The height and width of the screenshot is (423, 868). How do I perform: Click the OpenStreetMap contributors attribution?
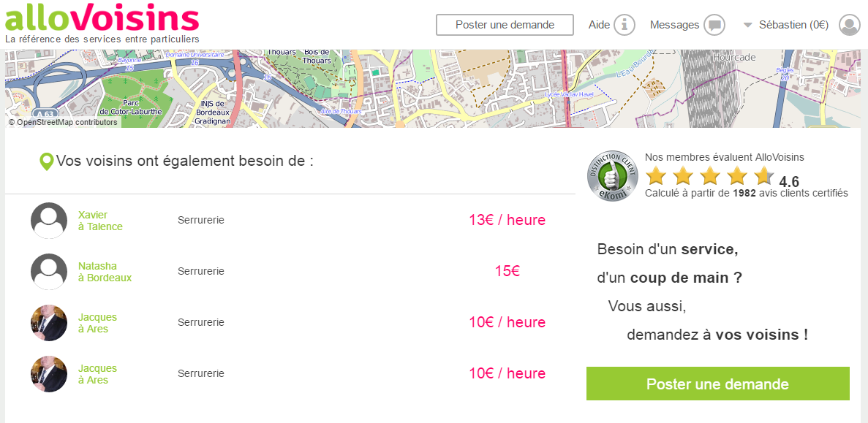pos(63,123)
